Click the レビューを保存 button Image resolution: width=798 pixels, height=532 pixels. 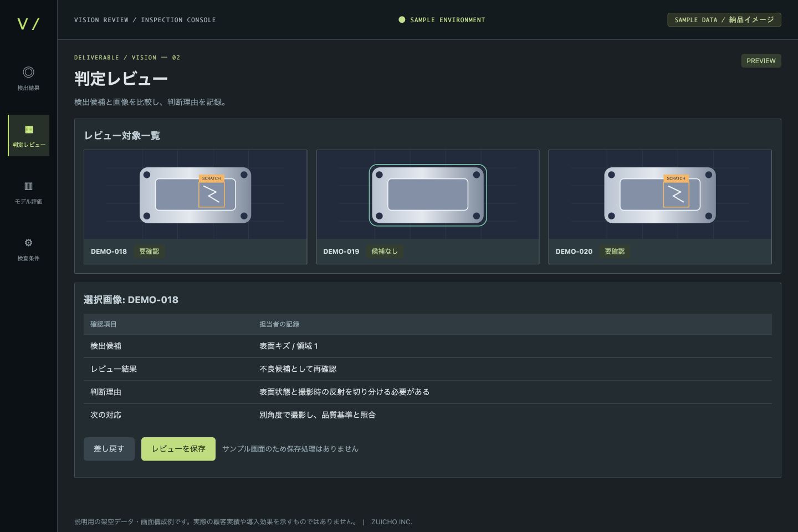tap(178, 449)
